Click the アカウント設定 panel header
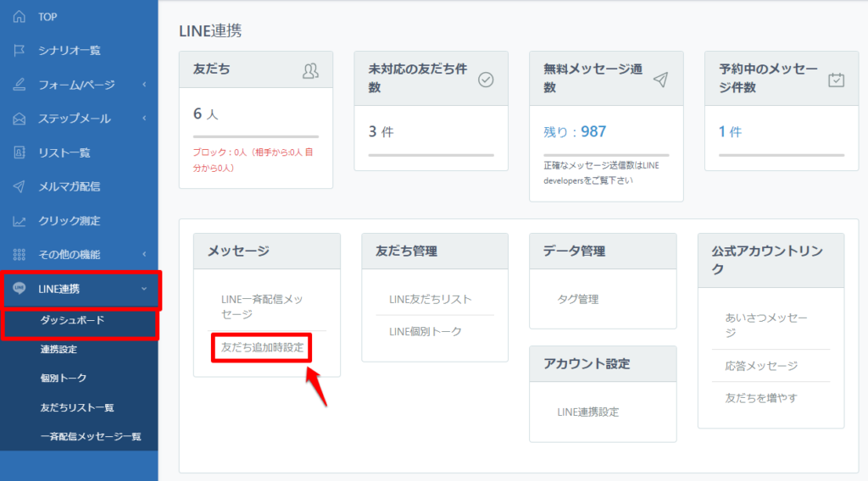This screenshot has width=868, height=481. coord(603,364)
